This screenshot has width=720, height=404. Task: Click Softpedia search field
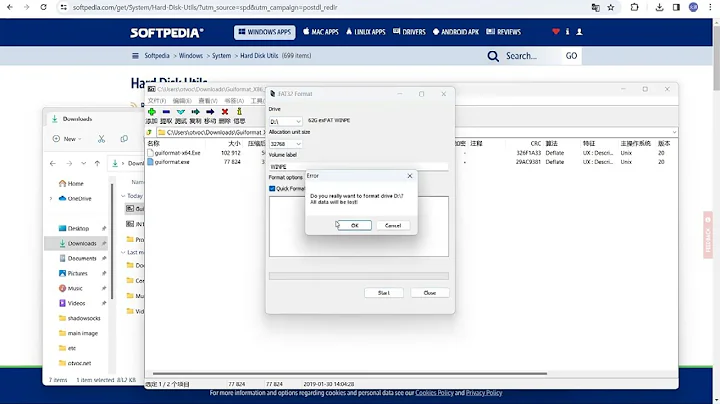(532, 56)
